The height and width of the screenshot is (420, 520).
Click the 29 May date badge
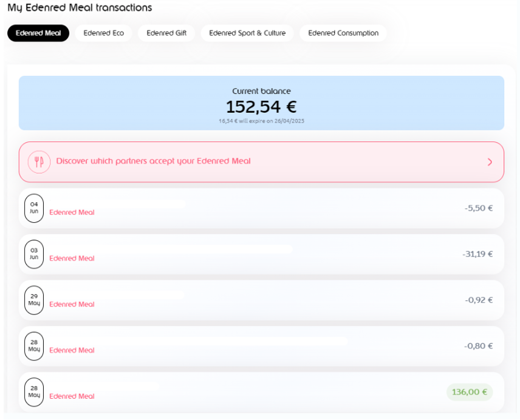point(34,300)
